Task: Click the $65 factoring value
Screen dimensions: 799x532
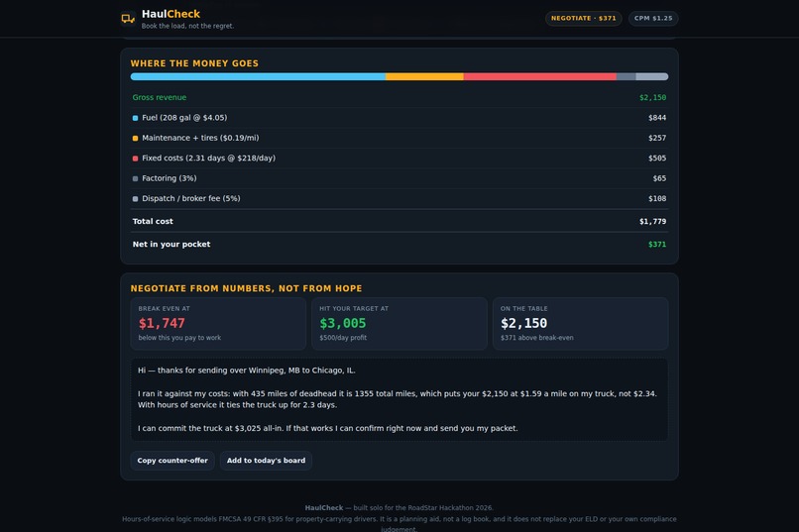Action: tap(659, 178)
